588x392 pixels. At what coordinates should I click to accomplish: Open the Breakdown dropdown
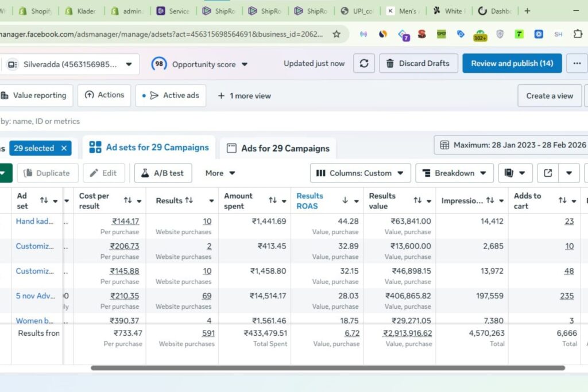point(454,173)
